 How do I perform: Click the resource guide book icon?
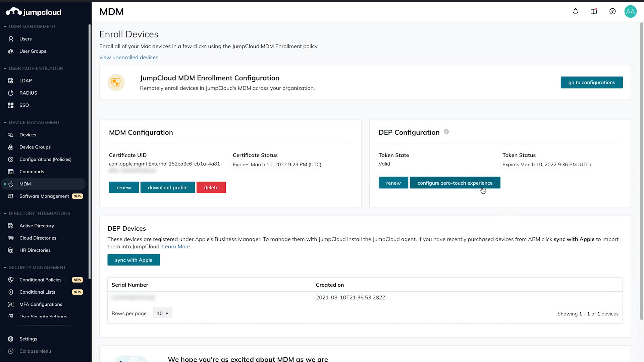[594, 11]
